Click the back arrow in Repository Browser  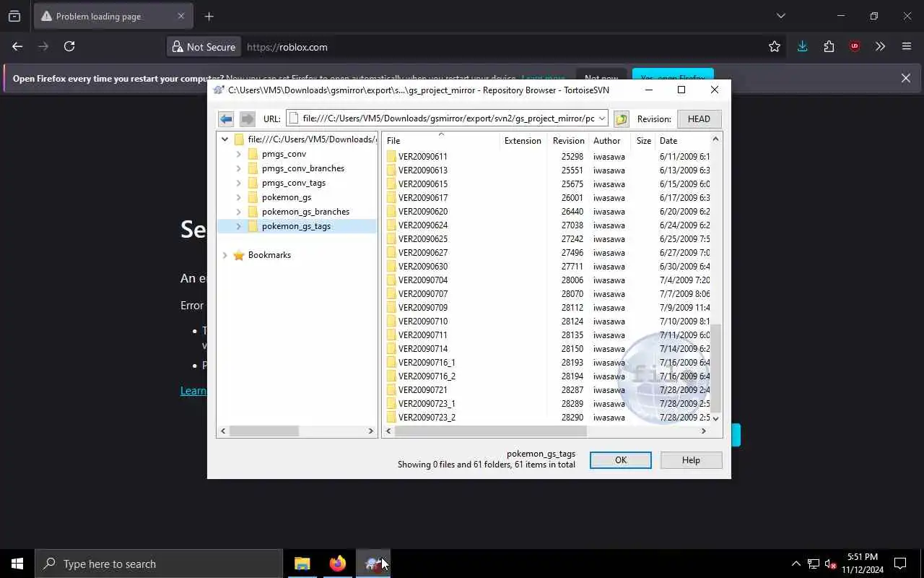coord(226,118)
